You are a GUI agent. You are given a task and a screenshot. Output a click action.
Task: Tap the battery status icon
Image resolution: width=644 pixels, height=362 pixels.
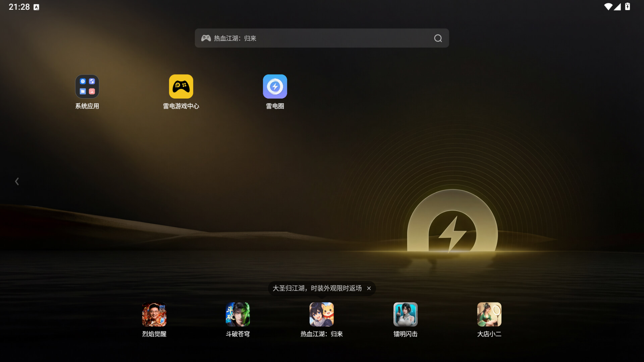coord(628,7)
